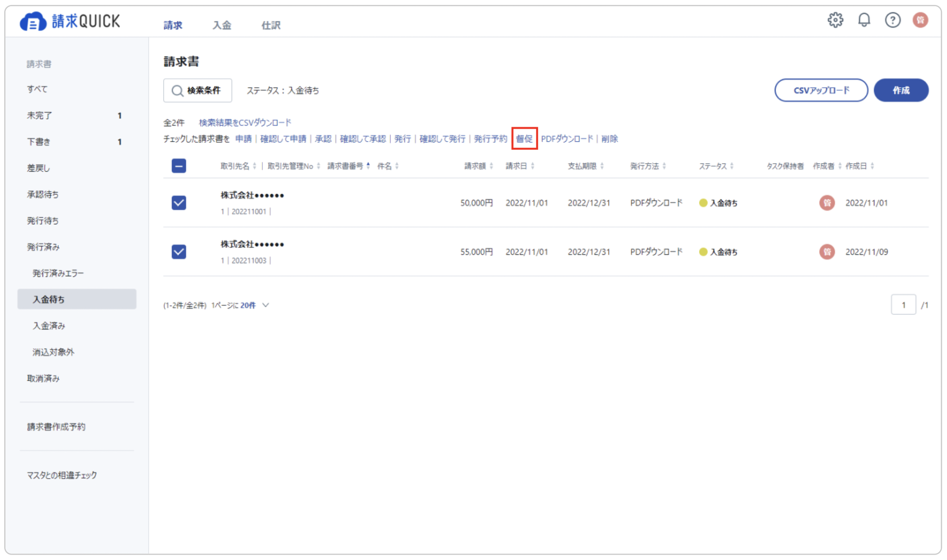Click the 削除 bulk action link

click(610, 139)
